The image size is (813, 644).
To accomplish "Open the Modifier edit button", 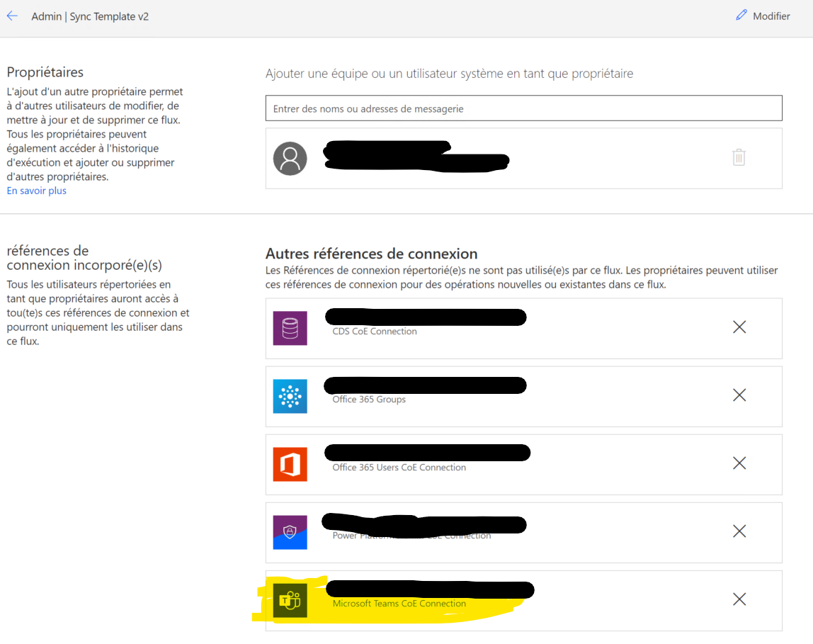I will [x=763, y=16].
